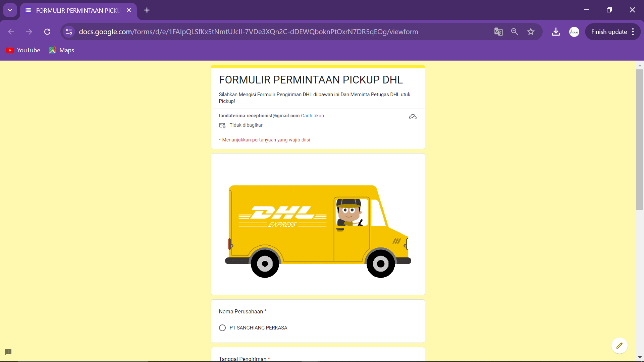The image size is (644, 362).
Task: Click the zoom magnifier icon in address bar
Action: (x=515, y=32)
